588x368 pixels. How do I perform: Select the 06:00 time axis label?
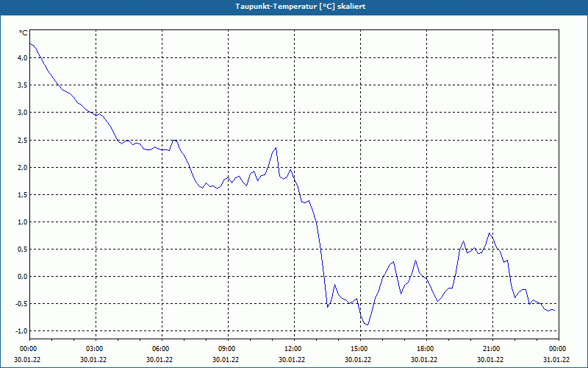pos(159,349)
